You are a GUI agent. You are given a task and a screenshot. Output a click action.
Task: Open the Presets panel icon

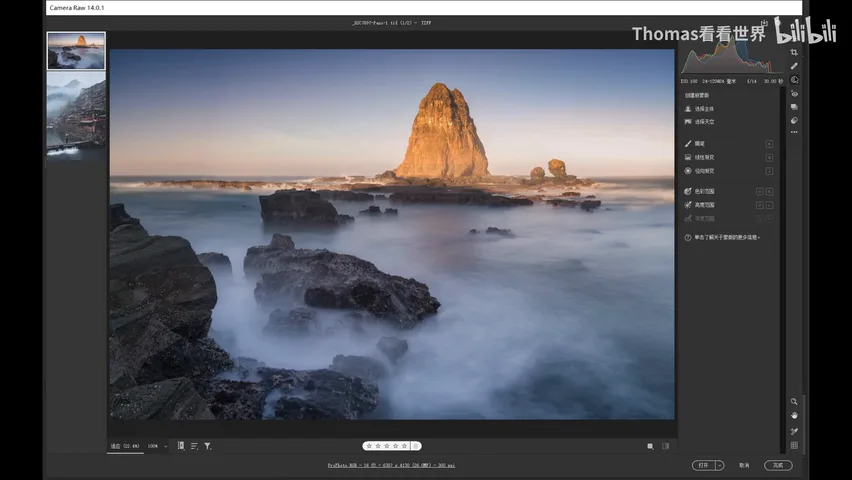[x=794, y=120]
